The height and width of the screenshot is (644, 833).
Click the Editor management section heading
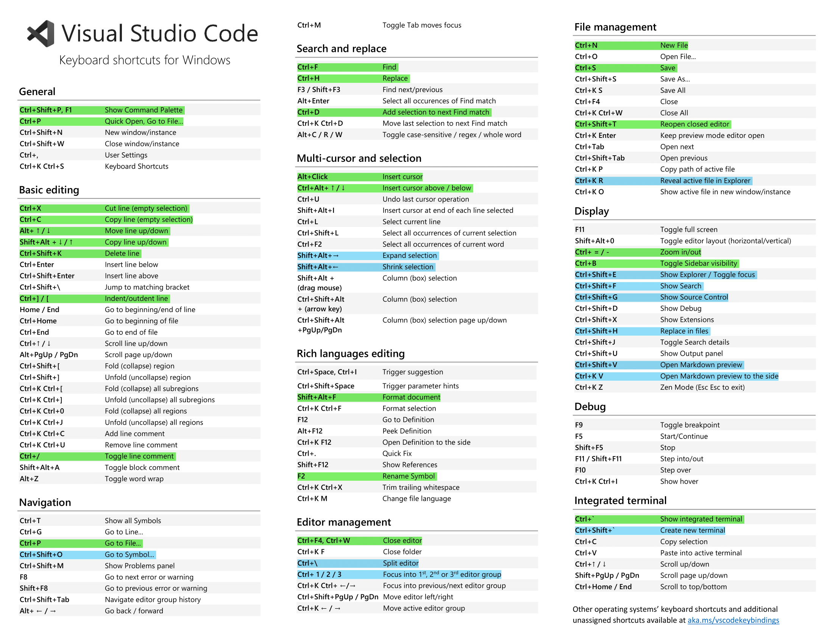pos(344,522)
